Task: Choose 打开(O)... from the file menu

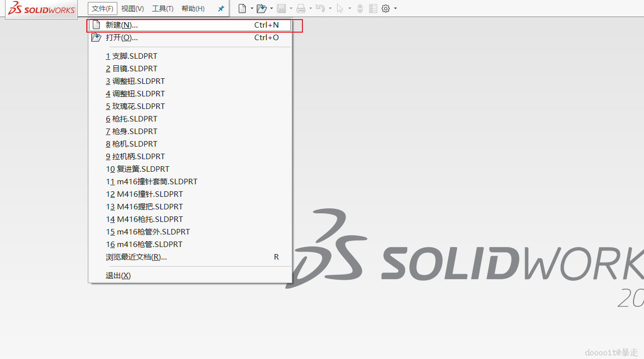Action: pyautogui.click(x=190, y=37)
